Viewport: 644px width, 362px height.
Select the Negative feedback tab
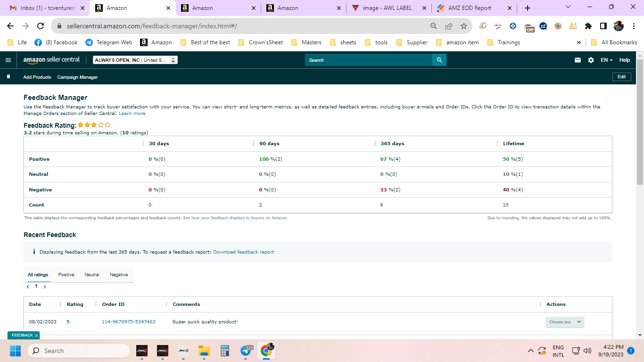119,275
